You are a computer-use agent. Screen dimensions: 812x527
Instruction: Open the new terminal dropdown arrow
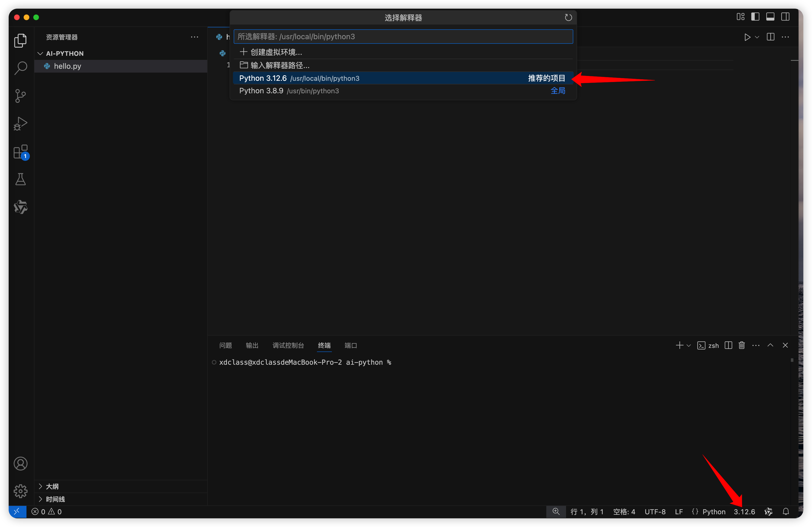point(689,346)
